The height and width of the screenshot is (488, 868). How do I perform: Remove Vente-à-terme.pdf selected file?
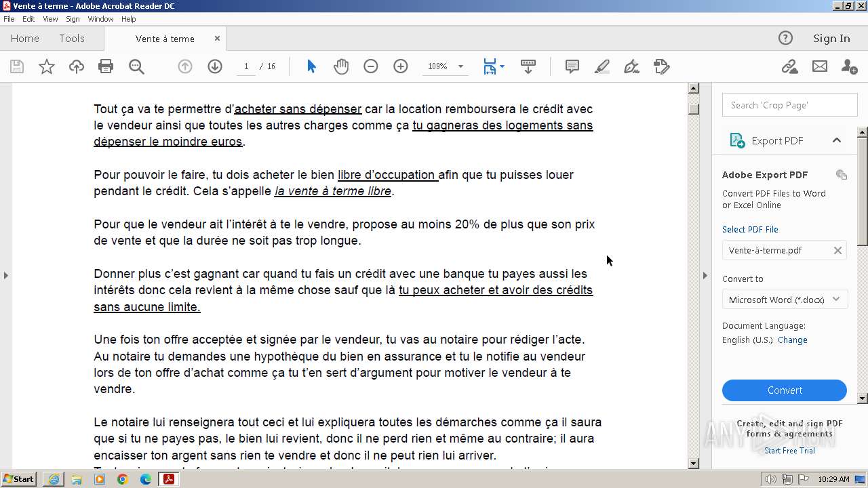[837, 251]
